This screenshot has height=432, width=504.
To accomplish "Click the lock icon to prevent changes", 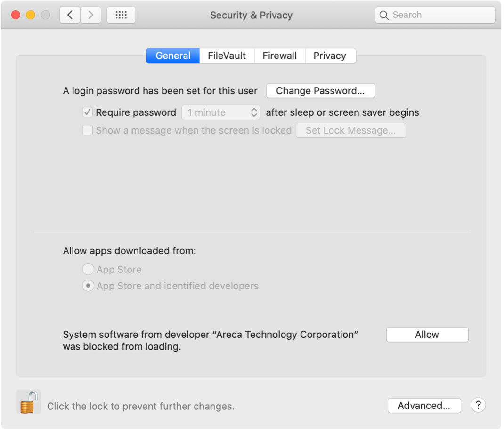I will click(29, 402).
